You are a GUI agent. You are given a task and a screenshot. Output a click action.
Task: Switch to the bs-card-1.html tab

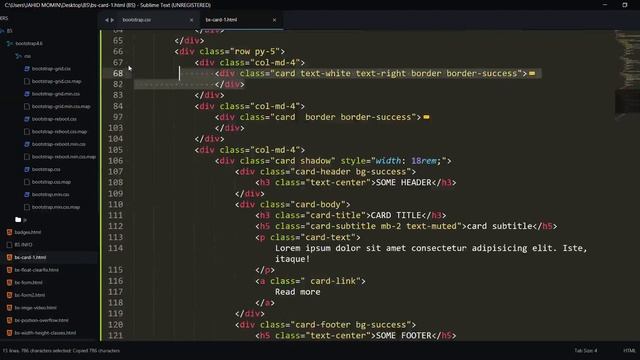point(221,20)
